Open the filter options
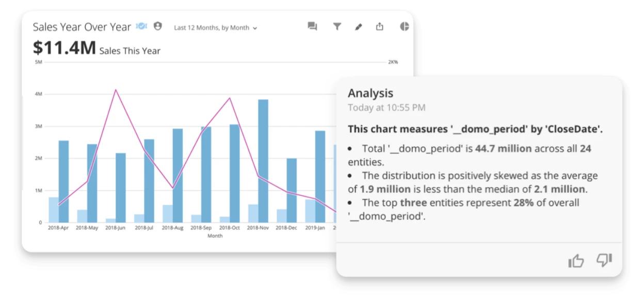Viewport: 644px width, 307px height. tap(337, 26)
